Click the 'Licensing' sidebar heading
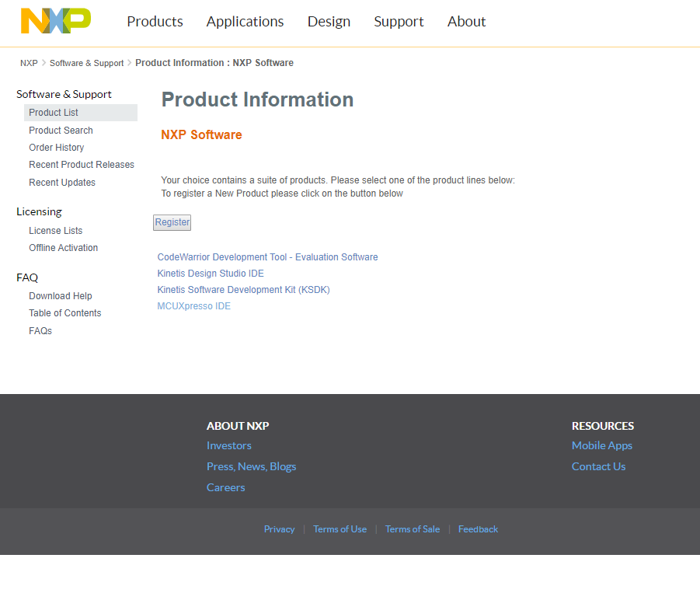 click(40, 211)
